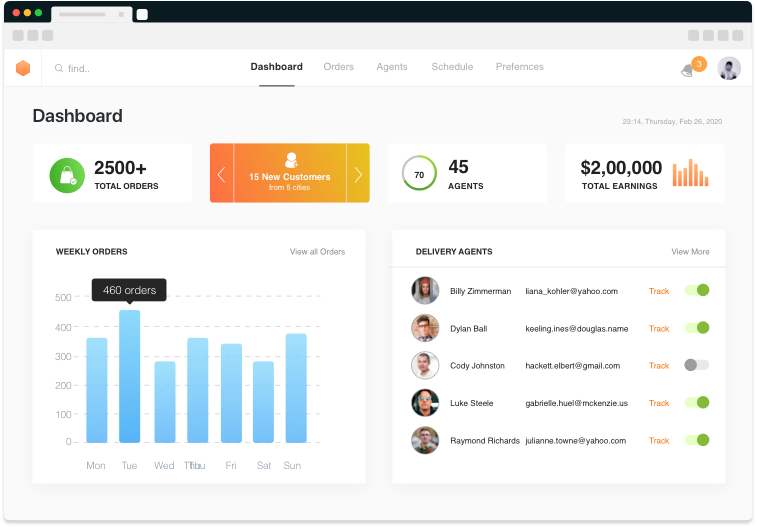This screenshot has height=528, width=757.
Task: Click the name Dylan Ball
Action: pyautogui.click(x=468, y=329)
